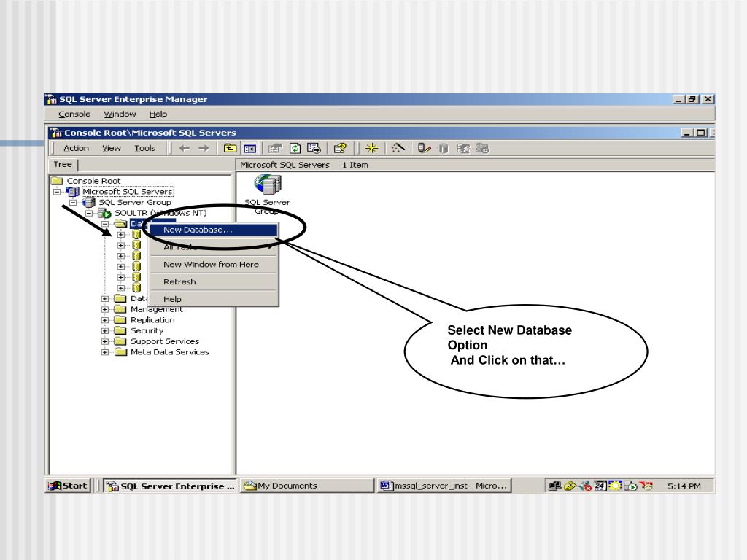Click the Replication folder icon
Viewport: 747px width, 560px height.
point(120,320)
